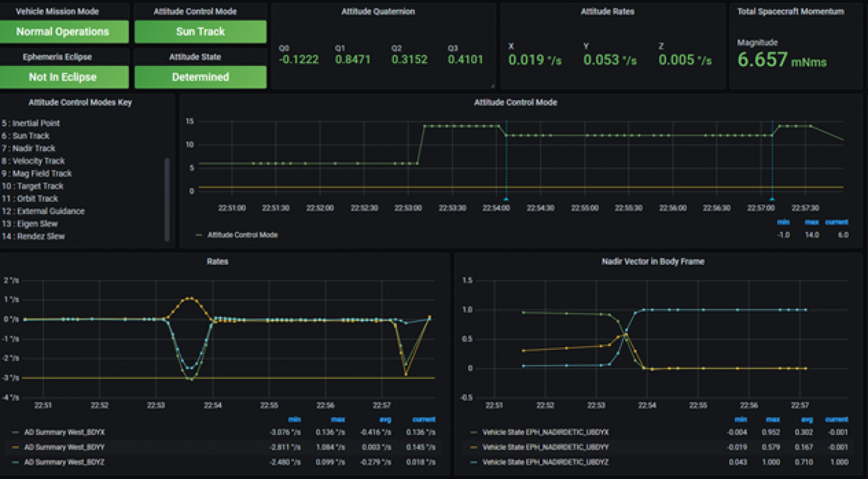Viewport: 868px width, 479px height.
Task: Sort Rates legend by min column
Action: [x=294, y=420]
